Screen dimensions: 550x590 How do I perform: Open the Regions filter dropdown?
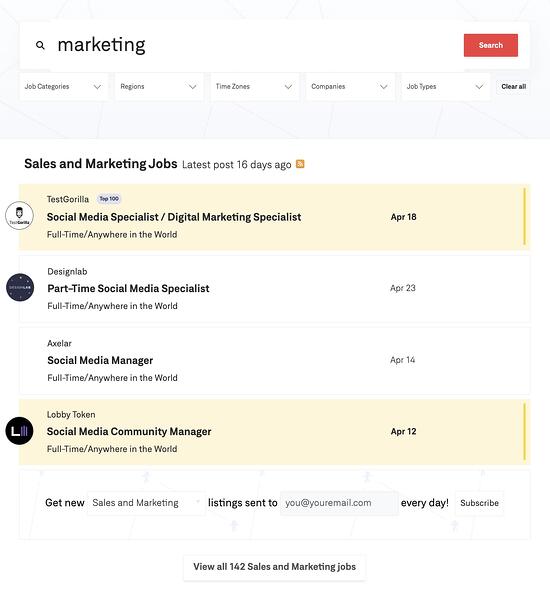coord(159,87)
